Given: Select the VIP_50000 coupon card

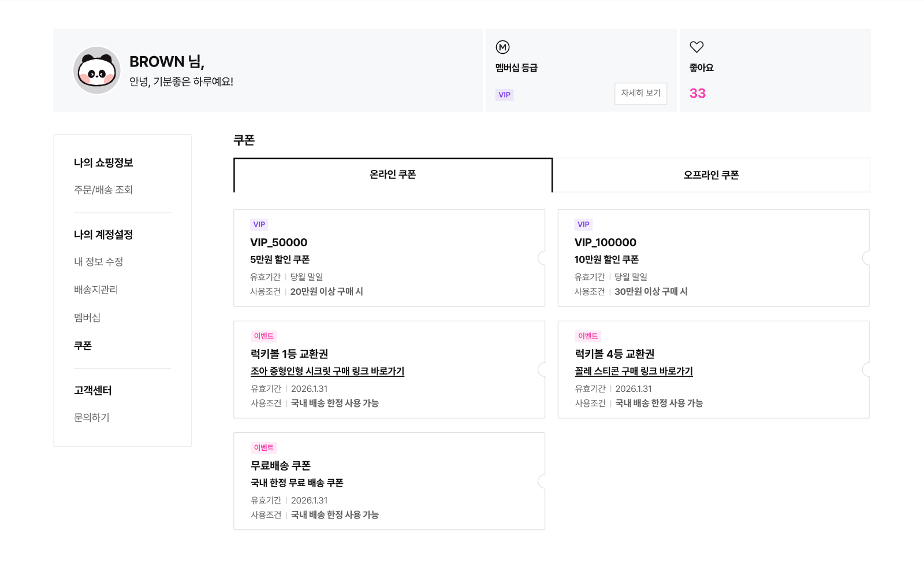Looking at the screenshot, I should tap(389, 258).
